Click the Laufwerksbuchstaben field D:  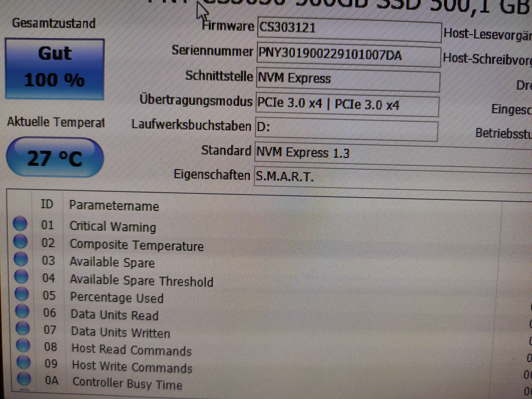coord(346,129)
